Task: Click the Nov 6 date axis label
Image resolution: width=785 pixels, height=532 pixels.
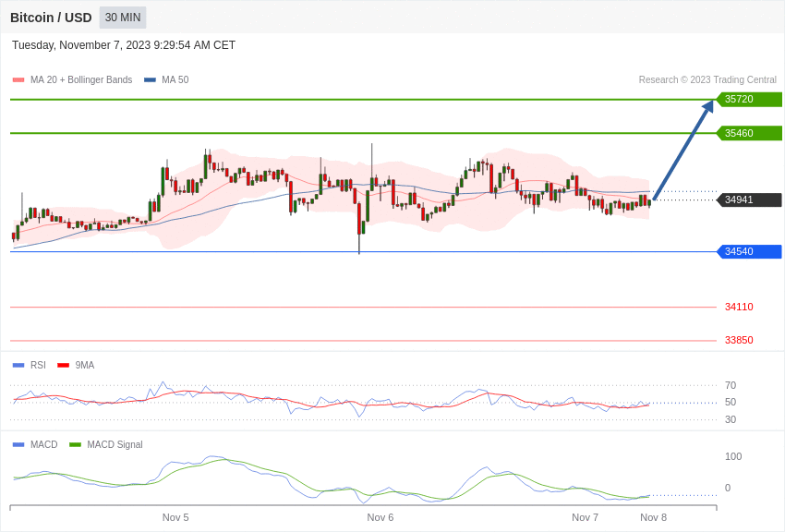Action: 380,517
